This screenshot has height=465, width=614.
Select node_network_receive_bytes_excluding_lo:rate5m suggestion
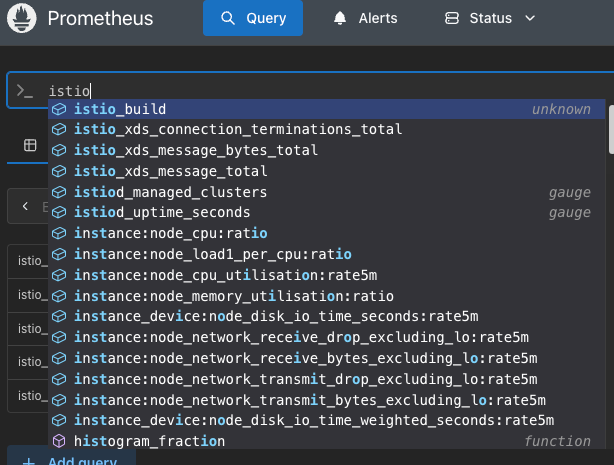click(x=327, y=358)
